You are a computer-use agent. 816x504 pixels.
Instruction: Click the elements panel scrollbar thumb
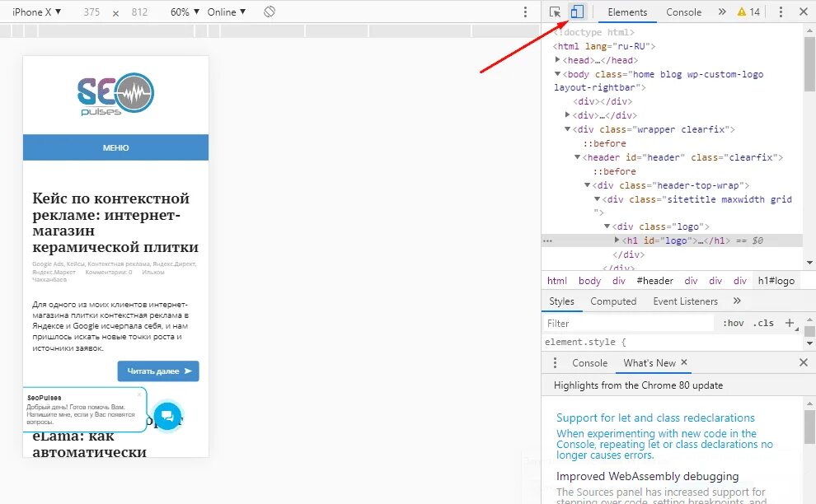pyautogui.click(x=809, y=63)
